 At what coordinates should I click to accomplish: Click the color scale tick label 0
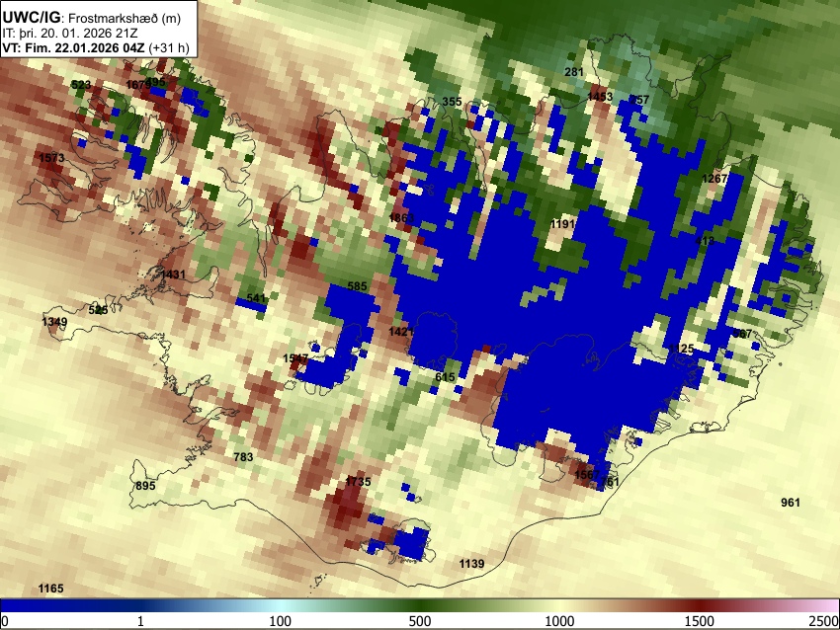(5, 621)
